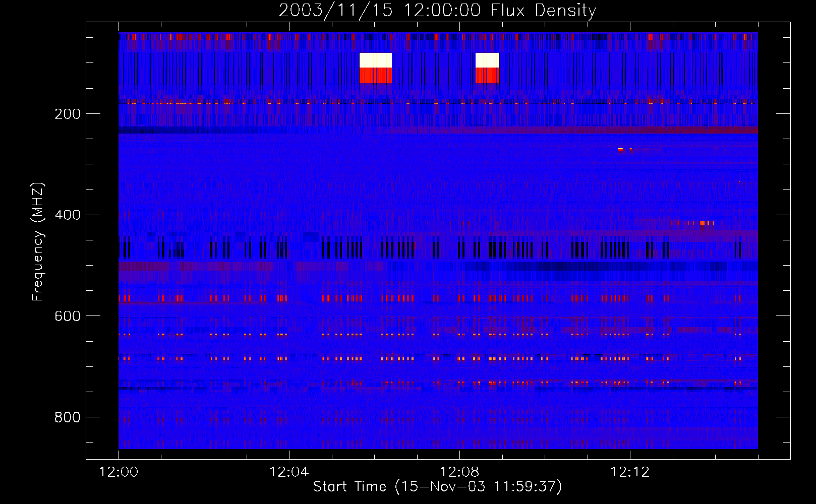Click the 600 frequency tick label
The width and height of the screenshot is (816, 504).
[x=68, y=316]
